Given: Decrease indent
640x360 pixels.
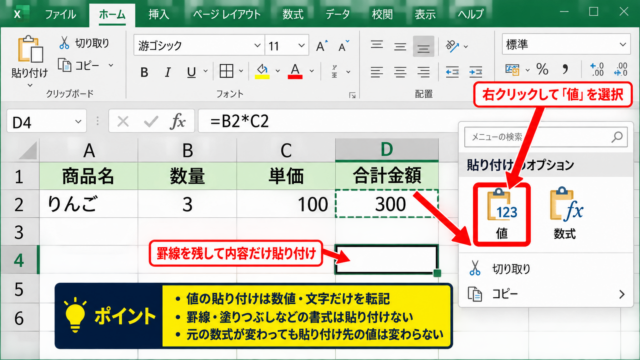Looking at the screenshot, I should click(452, 72).
